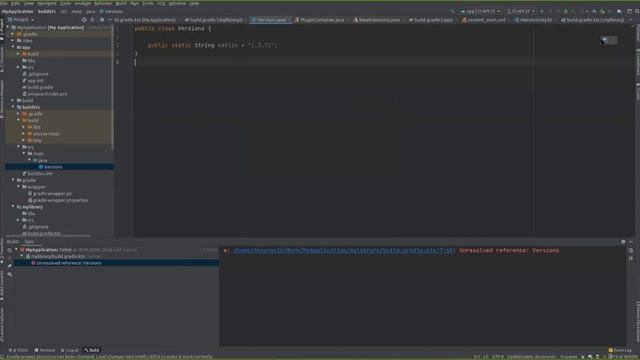Hide the Project panel with minus icon

(110, 20)
